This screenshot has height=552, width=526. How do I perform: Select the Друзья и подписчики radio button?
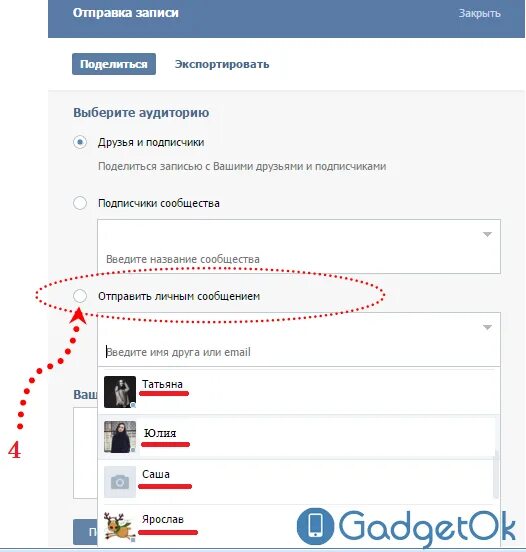coord(80,142)
